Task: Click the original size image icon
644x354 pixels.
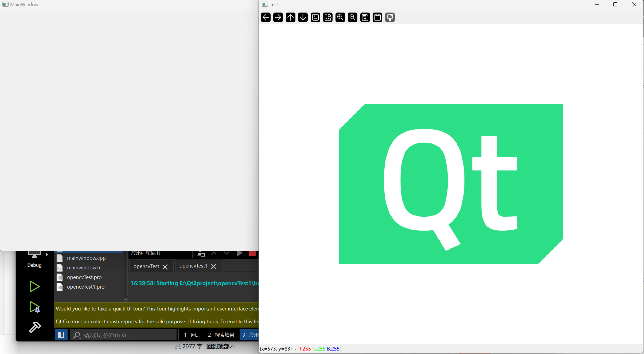Action: point(315,18)
